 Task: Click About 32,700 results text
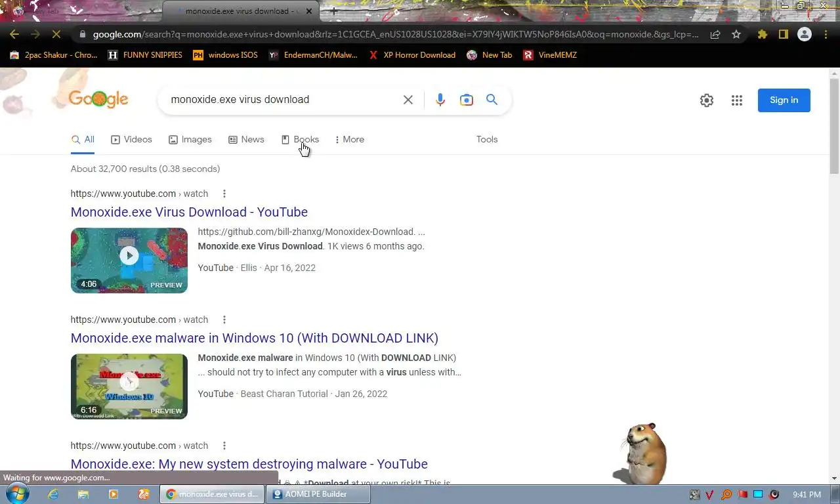click(x=145, y=169)
